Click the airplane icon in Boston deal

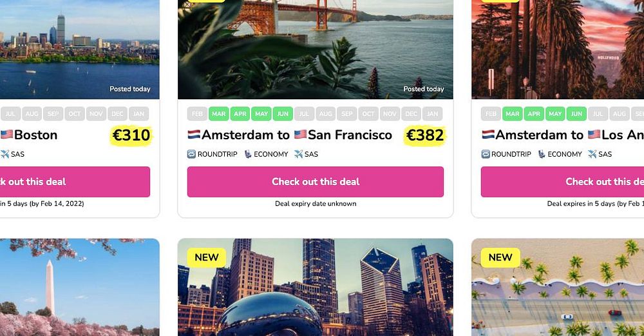5,154
